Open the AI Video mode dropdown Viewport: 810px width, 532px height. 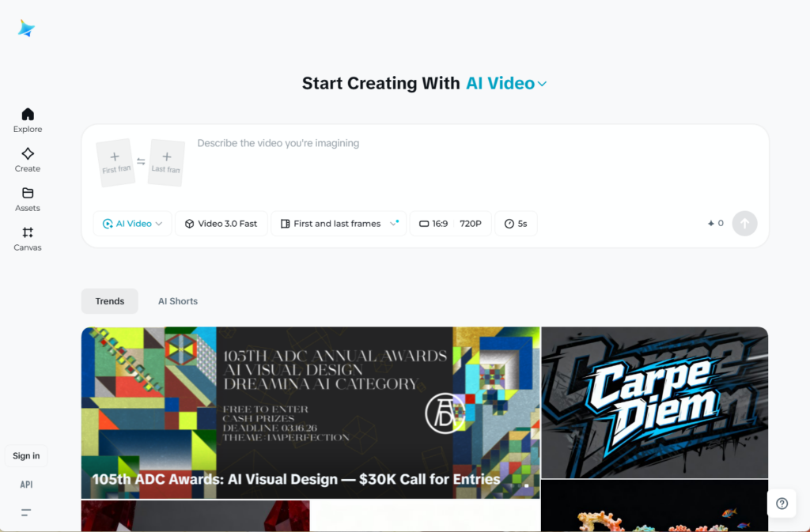132,224
